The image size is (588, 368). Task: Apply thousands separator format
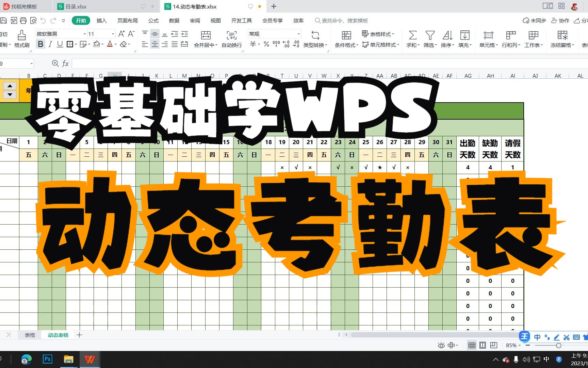pyautogui.click(x=276, y=44)
